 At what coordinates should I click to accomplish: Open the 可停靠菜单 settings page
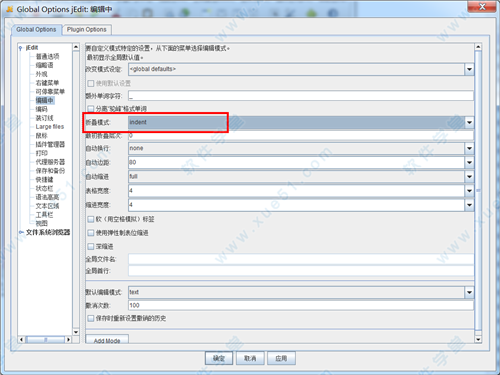point(50,91)
